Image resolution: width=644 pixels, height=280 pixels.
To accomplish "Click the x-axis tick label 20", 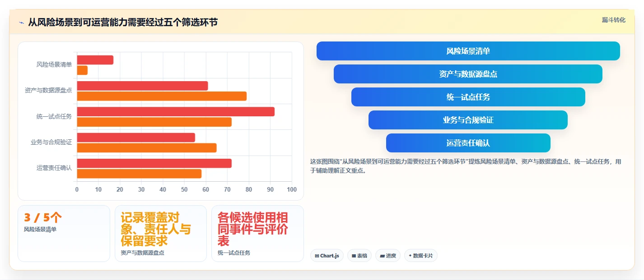I will 120,189.
